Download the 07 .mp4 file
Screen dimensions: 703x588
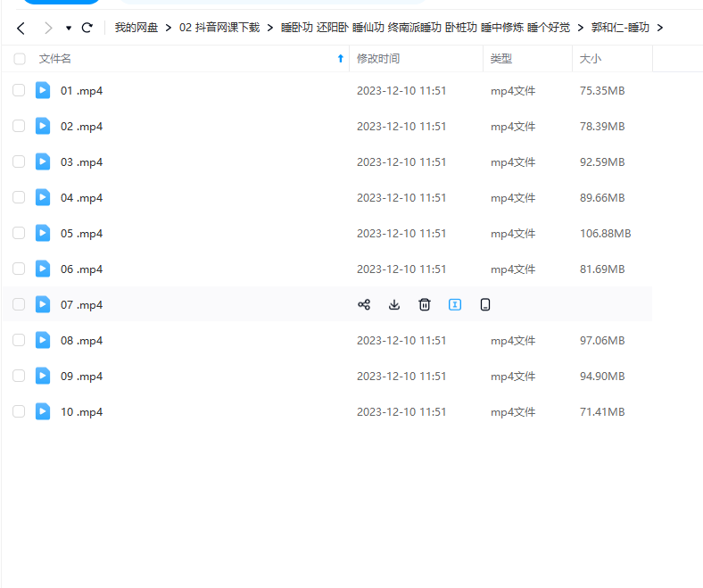coord(394,305)
